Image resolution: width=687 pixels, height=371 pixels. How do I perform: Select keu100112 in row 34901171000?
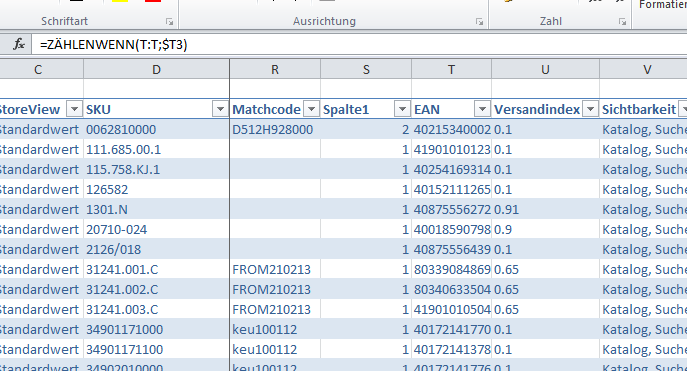tap(275, 329)
